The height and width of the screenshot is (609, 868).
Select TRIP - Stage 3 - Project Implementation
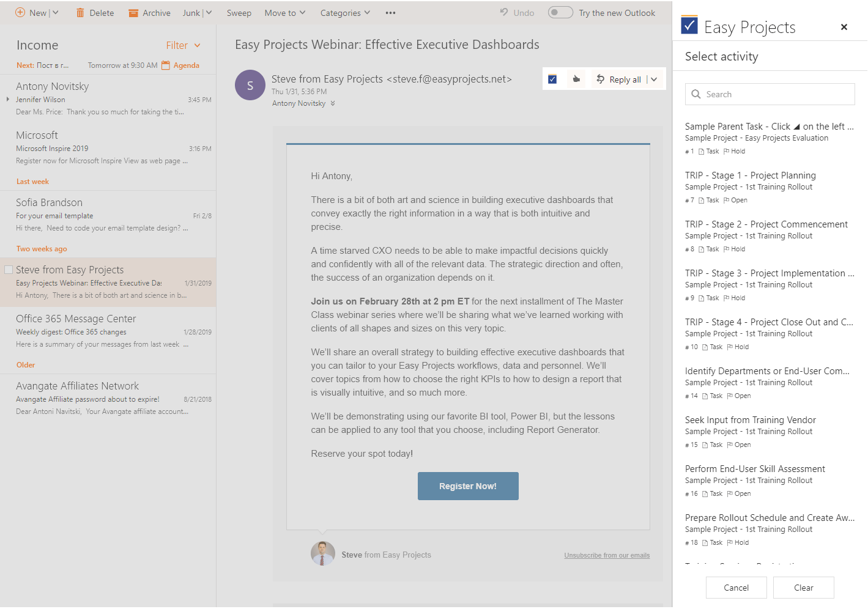pos(770,285)
